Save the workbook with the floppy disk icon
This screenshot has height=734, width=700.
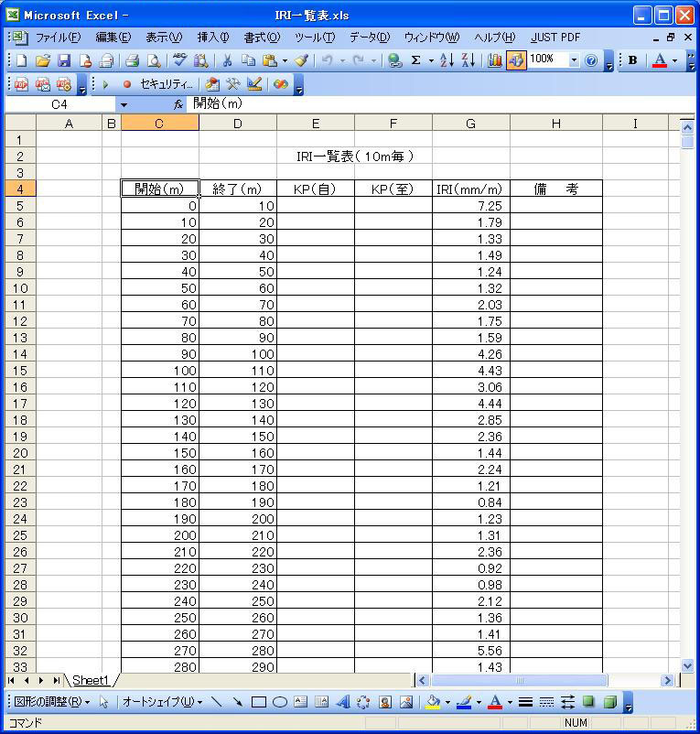(64, 60)
